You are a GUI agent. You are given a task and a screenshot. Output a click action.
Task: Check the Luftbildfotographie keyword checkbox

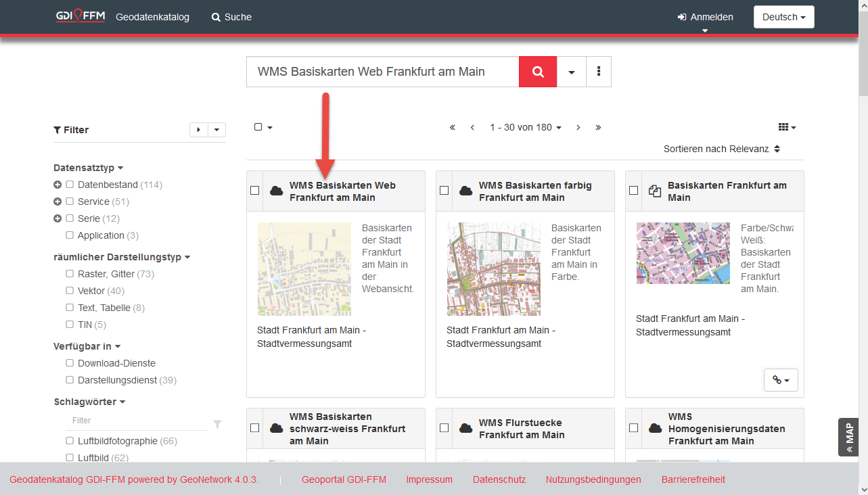coord(70,441)
